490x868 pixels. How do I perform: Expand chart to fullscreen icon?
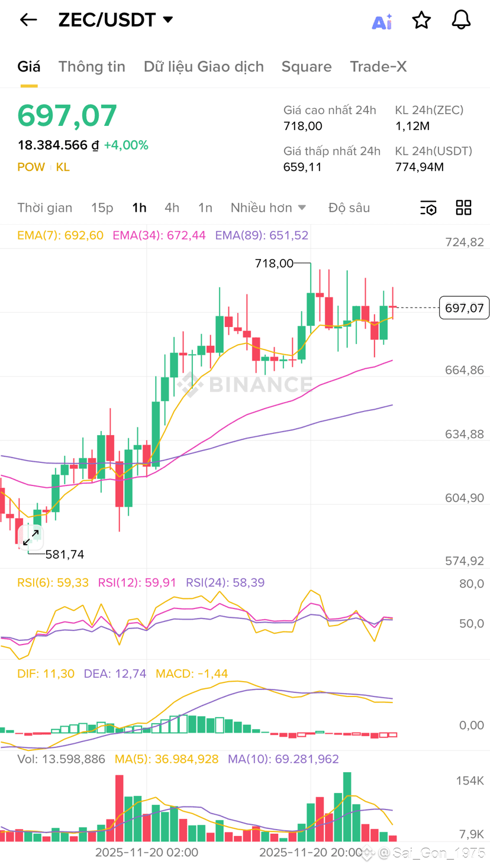[x=31, y=537]
